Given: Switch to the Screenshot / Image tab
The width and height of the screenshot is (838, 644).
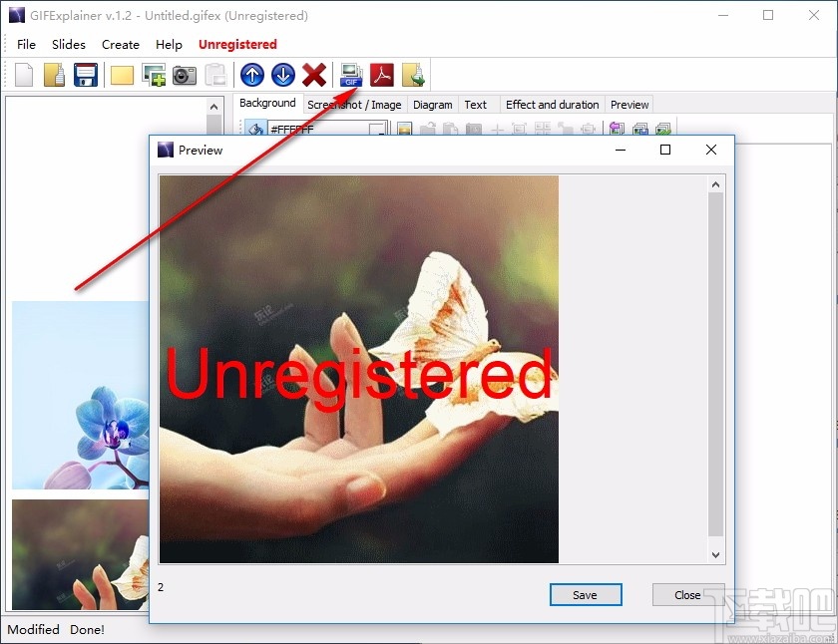Looking at the screenshot, I should (x=354, y=105).
